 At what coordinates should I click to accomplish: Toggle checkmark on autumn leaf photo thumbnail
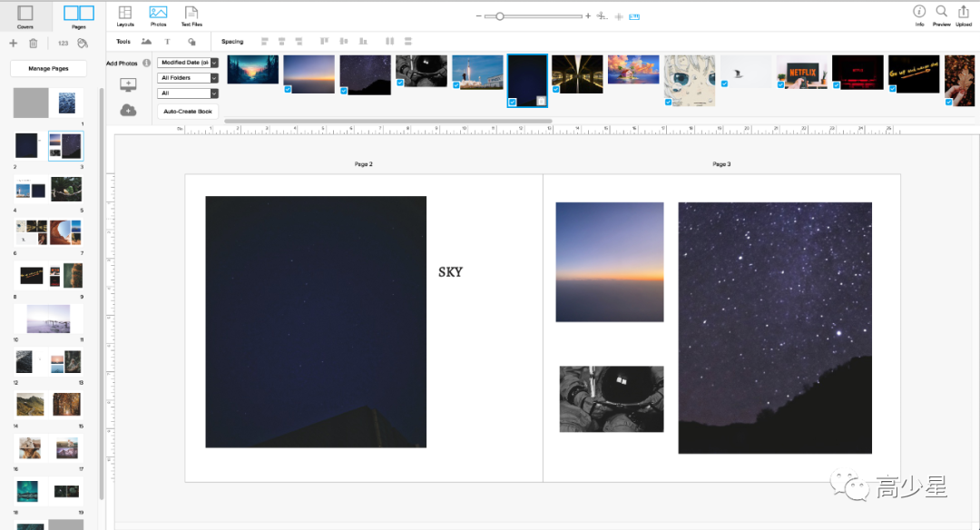pyautogui.click(x=949, y=102)
